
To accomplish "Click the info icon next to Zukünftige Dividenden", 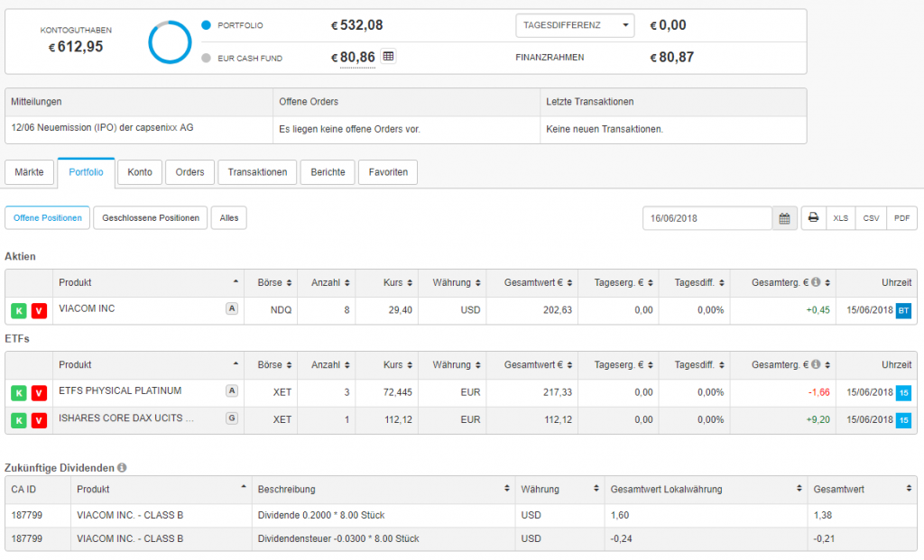I will (122, 468).
